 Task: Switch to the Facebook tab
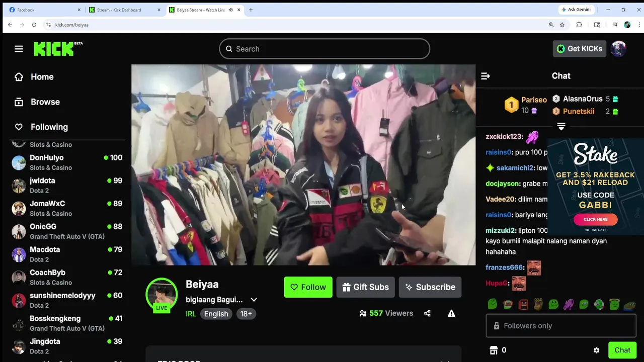click(x=45, y=10)
